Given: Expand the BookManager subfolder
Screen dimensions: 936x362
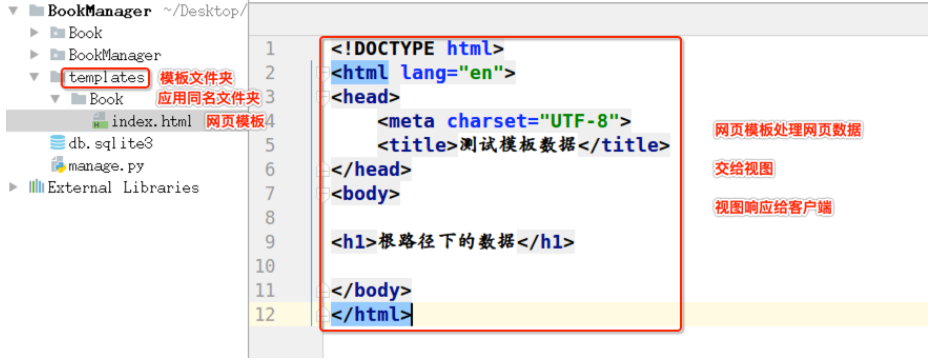Looking at the screenshot, I should tap(34, 55).
